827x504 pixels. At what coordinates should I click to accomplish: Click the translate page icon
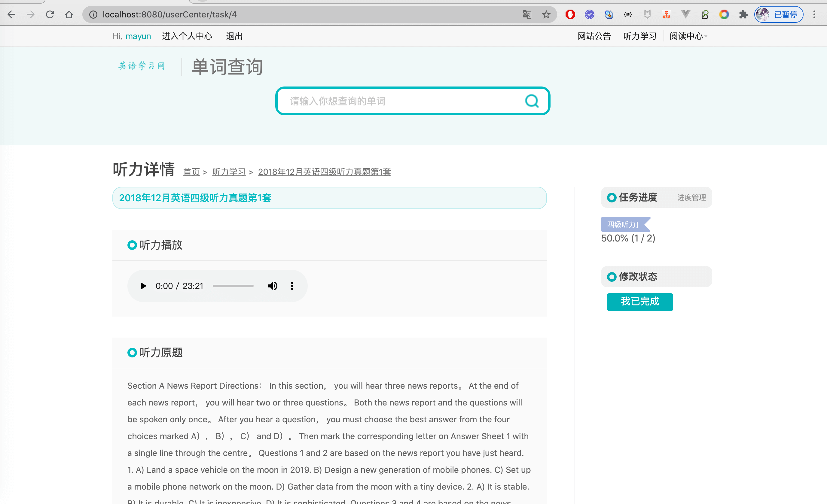(x=526, y=14)
